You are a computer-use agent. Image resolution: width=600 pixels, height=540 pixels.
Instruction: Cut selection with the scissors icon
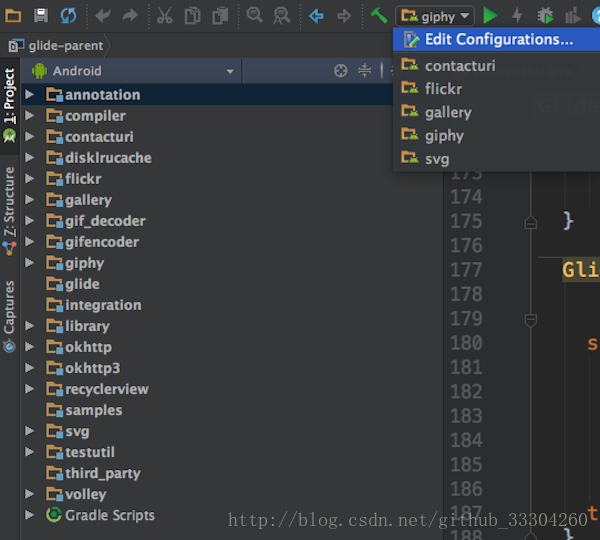(165, 16)
